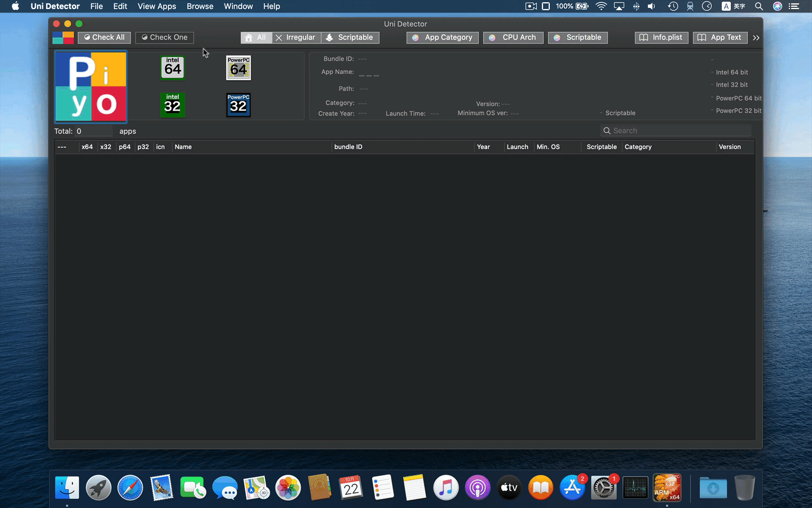
Task: Click the large Piyo app icon preview
Action: click(x=91, y=87)
